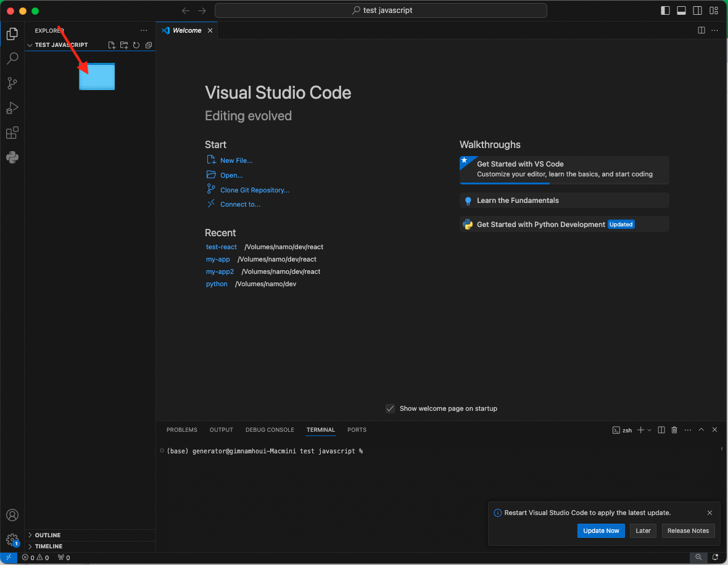
Task: Toggle the primary side bar layout icon
Action: point(665,10)
